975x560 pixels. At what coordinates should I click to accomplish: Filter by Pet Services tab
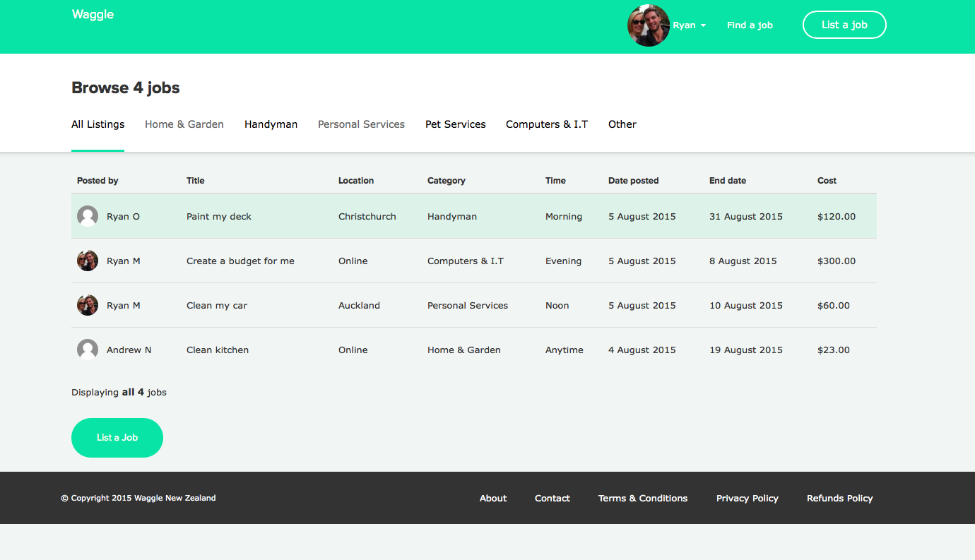coord(455,124)
